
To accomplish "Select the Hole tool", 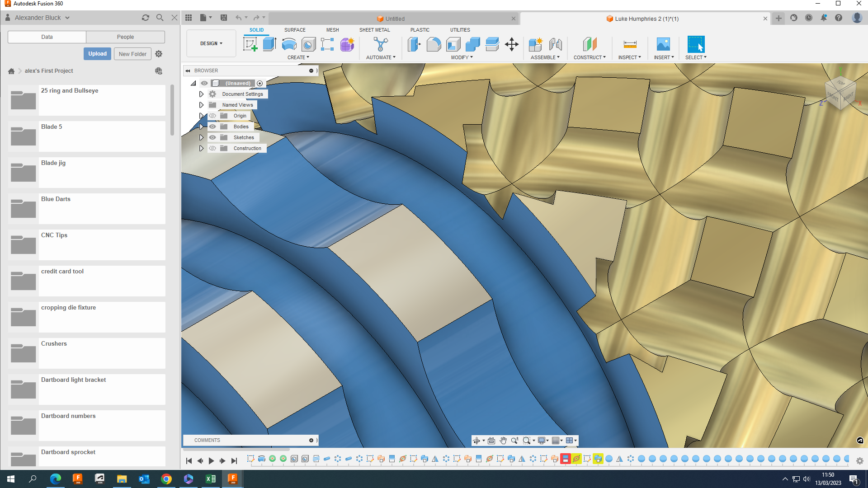I will pyautogui.click(x=308, y=44).
